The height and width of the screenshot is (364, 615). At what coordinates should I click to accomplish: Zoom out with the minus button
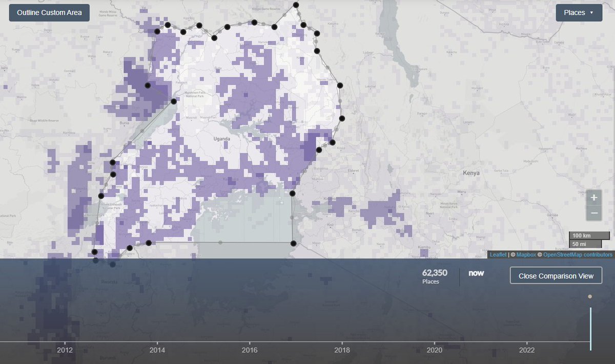point(594,213)
